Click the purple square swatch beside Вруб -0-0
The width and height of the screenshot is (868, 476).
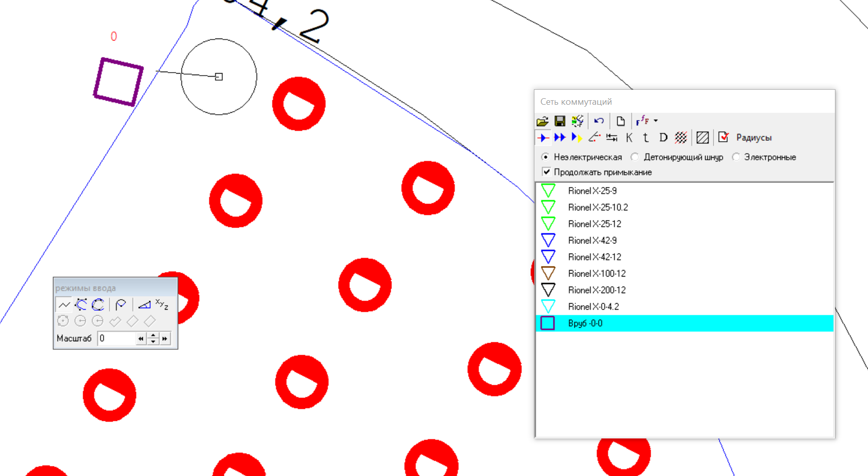548,323
